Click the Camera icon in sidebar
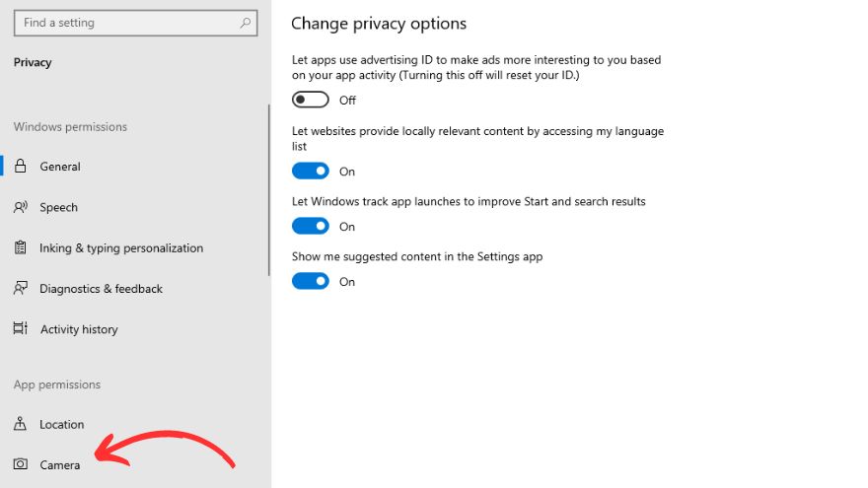868x488 pixels. (x=20, y=465)
